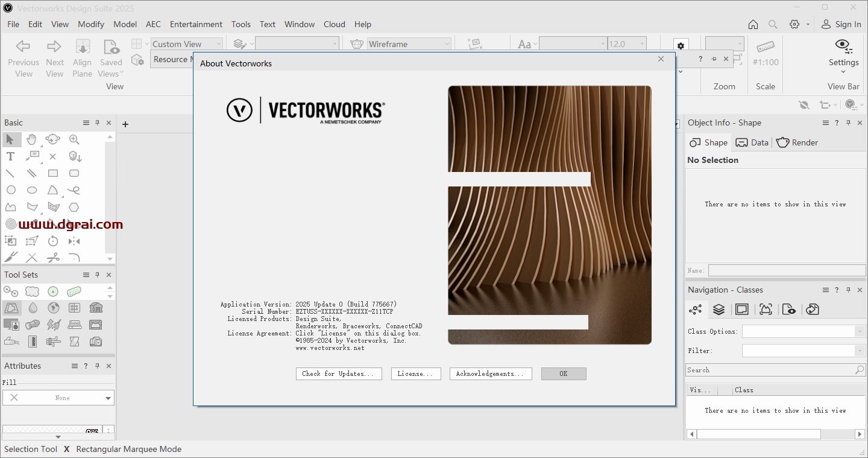Viewport: 868px width, 458px height.
Task: Switch to the Data tab in Object Info
Action: tap(752, 142)
